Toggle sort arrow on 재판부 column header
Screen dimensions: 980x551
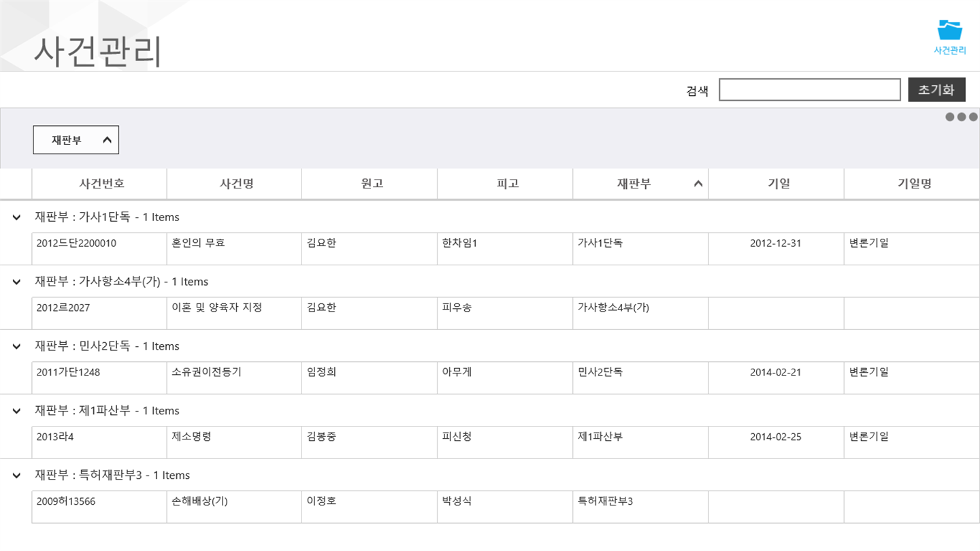698,184
